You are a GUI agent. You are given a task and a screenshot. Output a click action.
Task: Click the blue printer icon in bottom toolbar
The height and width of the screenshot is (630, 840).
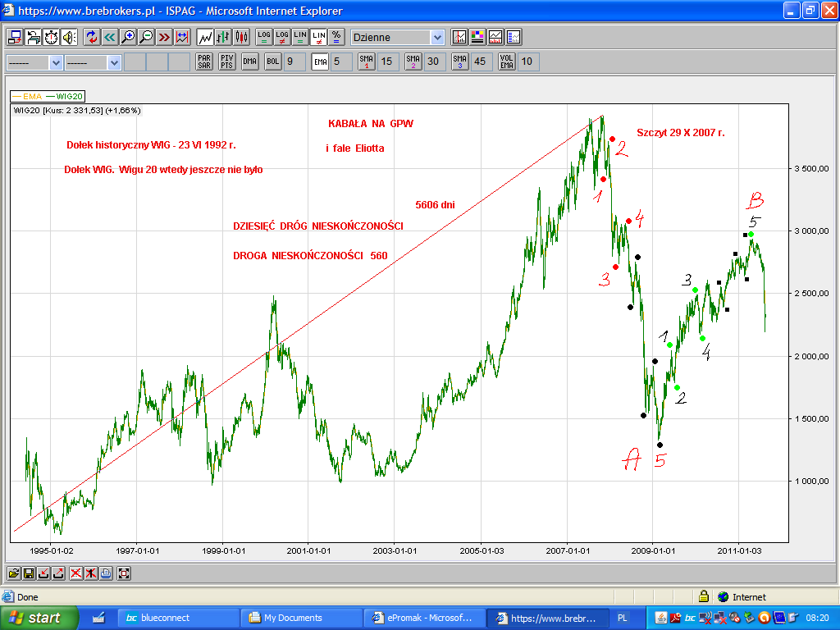pos(106,573)
